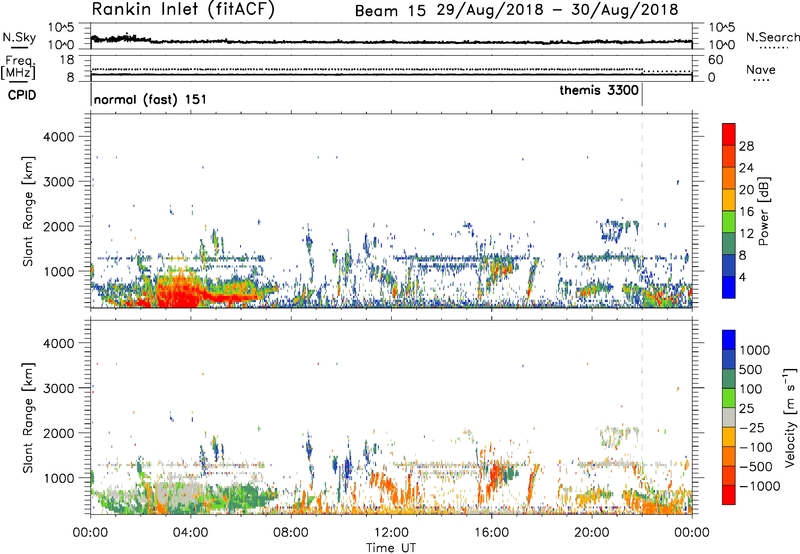Click the 'Nave' legend label

click(x=761, y=70)
